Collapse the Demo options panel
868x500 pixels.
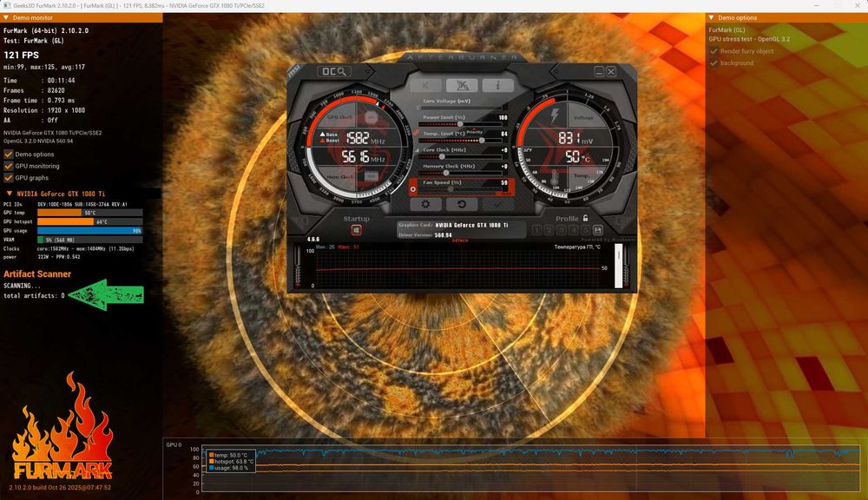[x=712, y=17]
